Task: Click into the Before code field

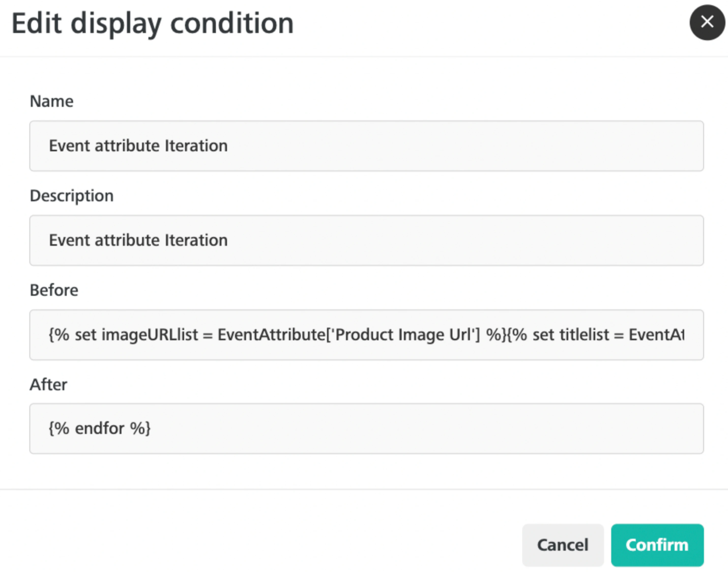Action: 367,335
